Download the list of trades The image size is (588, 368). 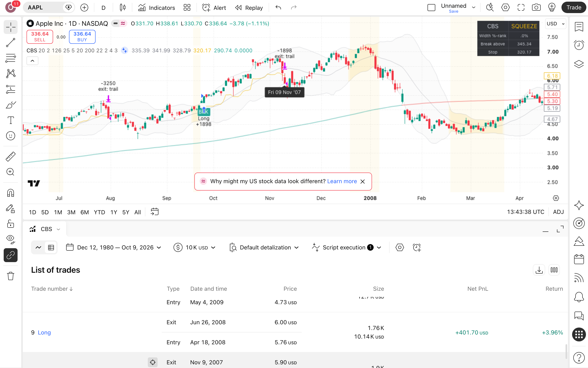click(539, 270)
